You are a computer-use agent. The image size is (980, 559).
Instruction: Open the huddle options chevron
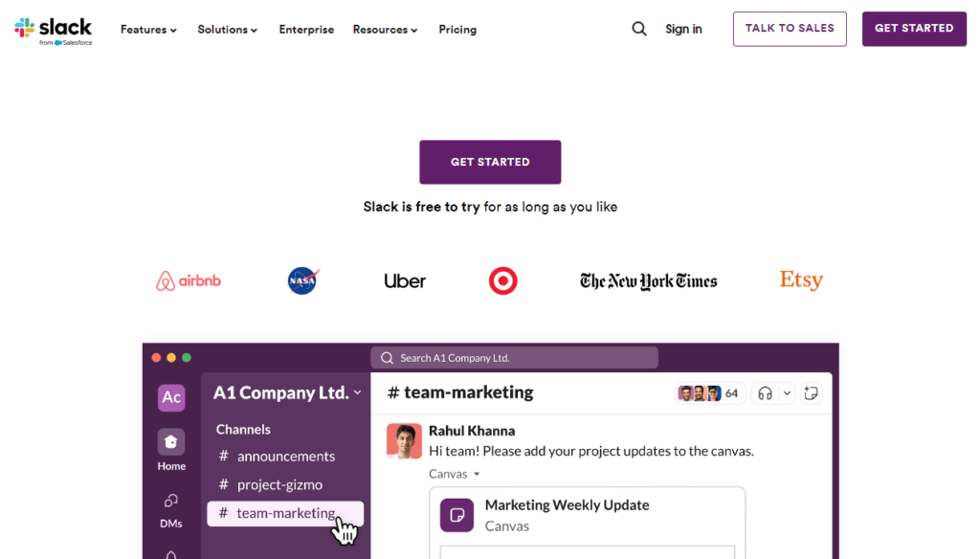tap(787, 392)
